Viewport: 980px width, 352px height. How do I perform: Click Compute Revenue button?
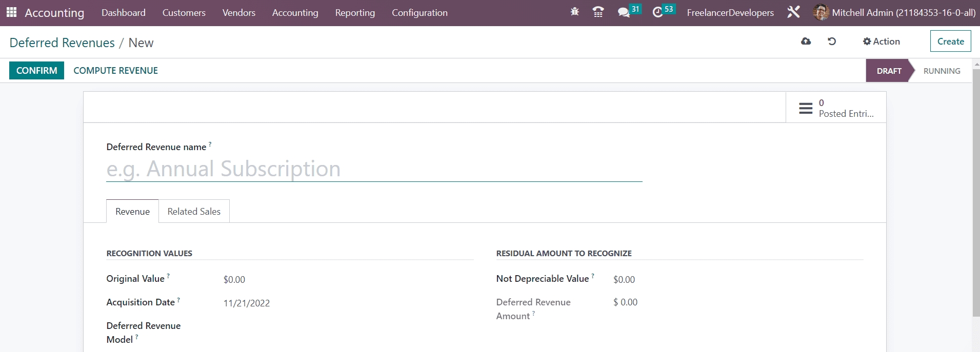pos(115,71)
